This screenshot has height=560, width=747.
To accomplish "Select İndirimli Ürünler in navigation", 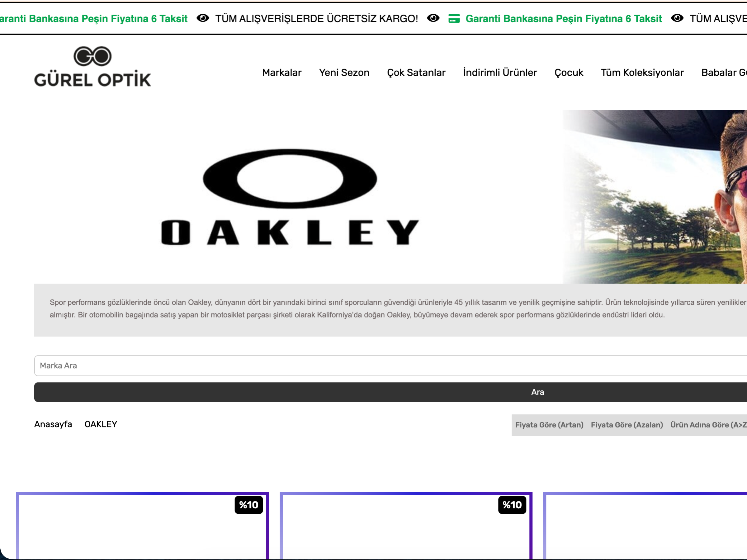I will tap(500, 73).
